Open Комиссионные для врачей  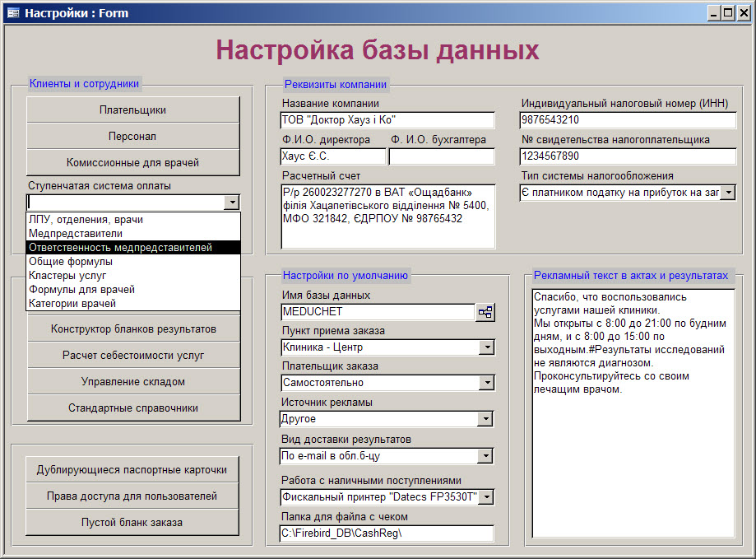coord(133,162)
